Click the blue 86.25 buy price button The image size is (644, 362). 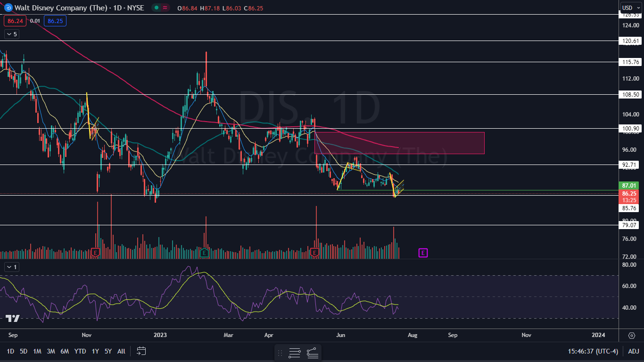coord(56,21)
